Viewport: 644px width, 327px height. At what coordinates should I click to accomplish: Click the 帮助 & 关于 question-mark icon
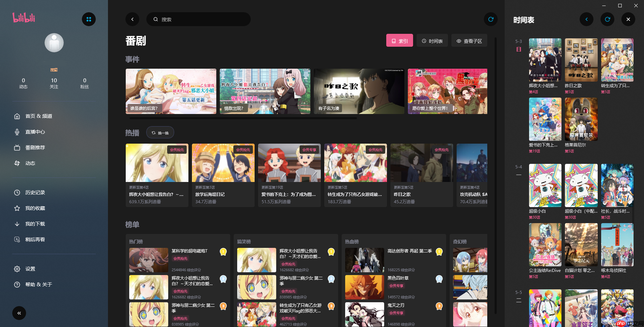[x=17, y=284]
